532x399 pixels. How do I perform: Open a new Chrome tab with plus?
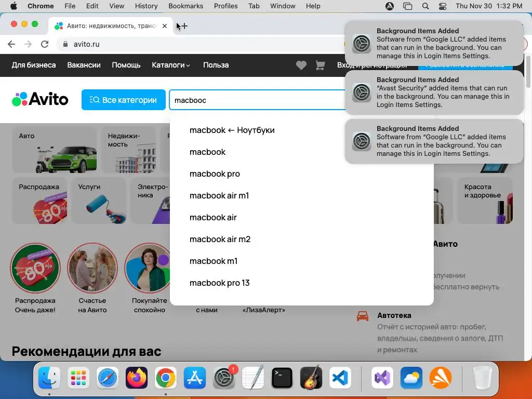[x=184, y=26]
